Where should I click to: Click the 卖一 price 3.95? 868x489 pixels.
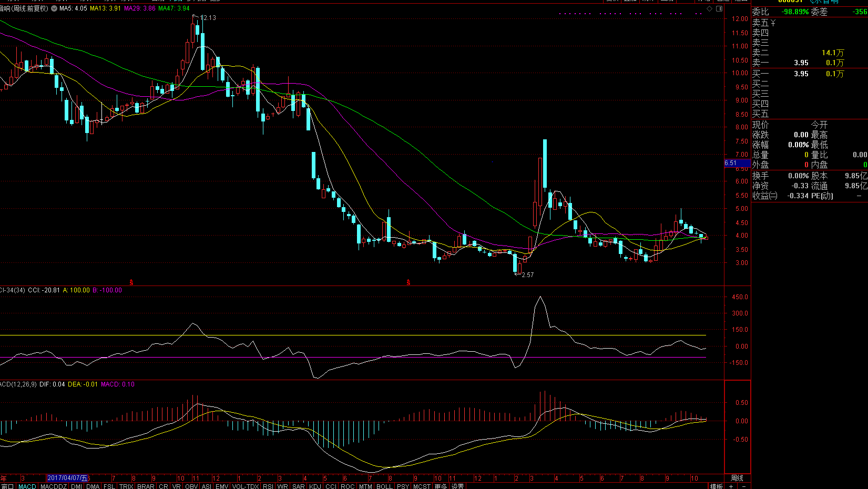(x=801, y=63)
